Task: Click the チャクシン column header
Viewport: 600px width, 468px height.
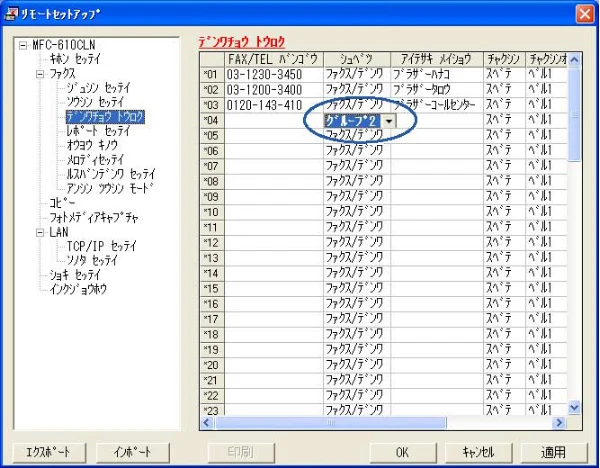Action: 504,59
